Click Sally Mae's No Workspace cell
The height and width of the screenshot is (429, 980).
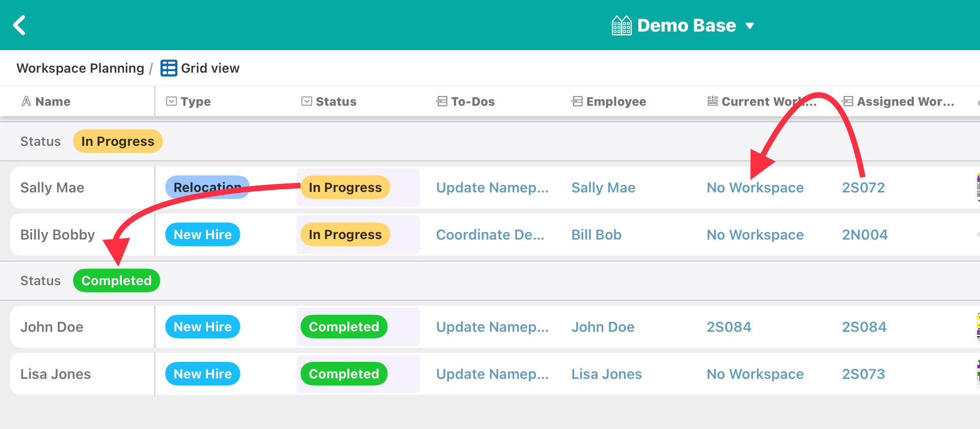pos(755,187)
